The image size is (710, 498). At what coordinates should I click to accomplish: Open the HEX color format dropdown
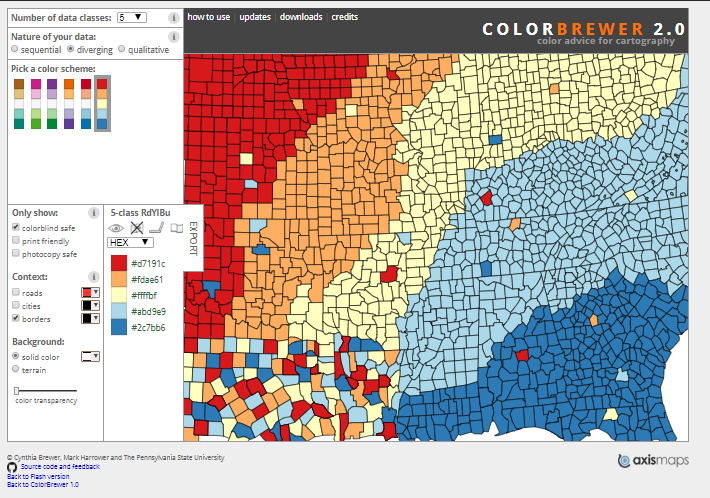pos(130,242)
